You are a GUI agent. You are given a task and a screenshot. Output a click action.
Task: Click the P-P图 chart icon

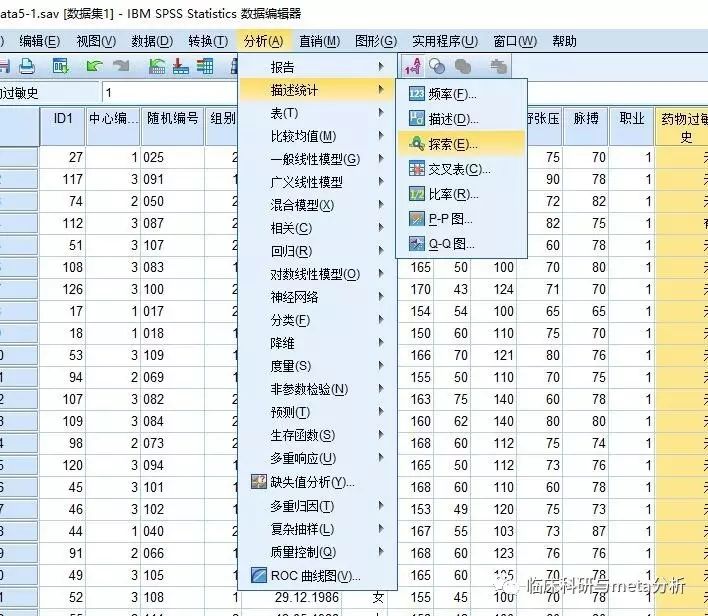(416, 219)
